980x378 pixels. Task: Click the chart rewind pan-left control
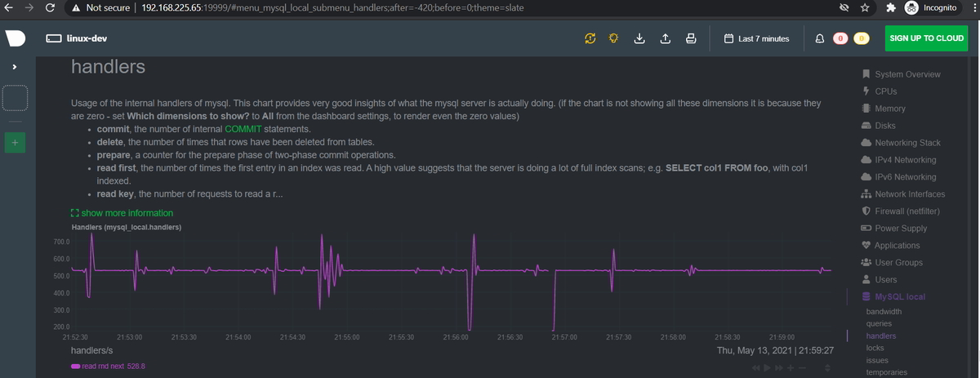[755, 369]
